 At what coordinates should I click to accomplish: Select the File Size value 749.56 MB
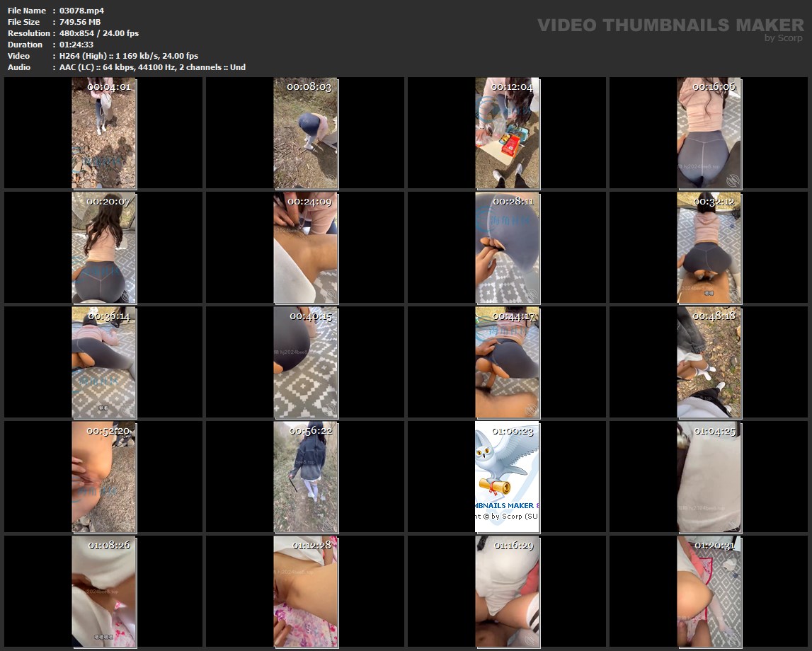pos(80,22)
